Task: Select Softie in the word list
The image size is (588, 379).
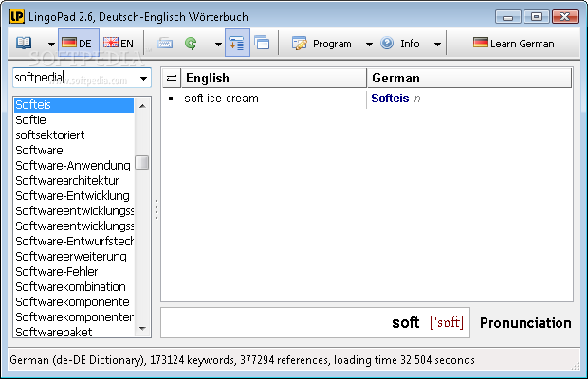Action: [x=74, y=119]
